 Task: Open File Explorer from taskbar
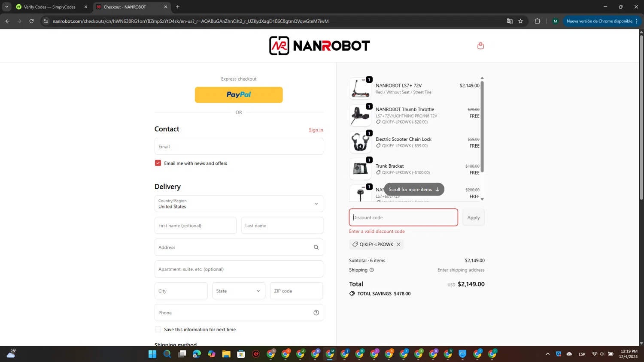tap(226, 354)
